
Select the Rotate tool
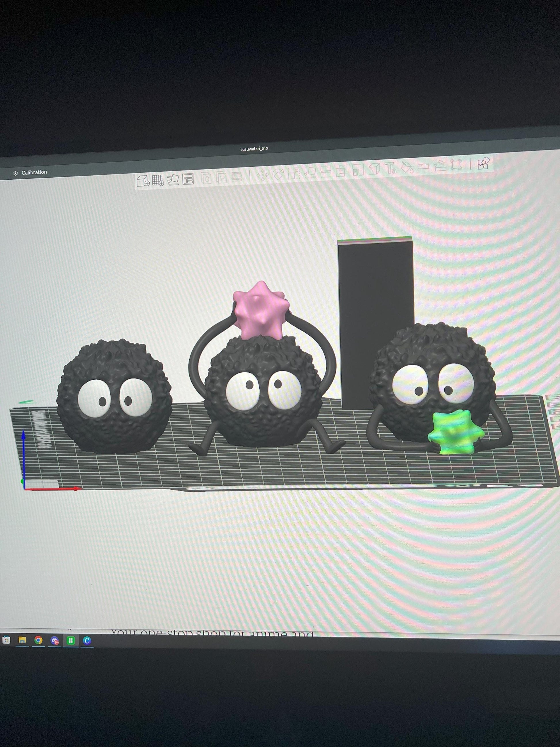point(278,174)
